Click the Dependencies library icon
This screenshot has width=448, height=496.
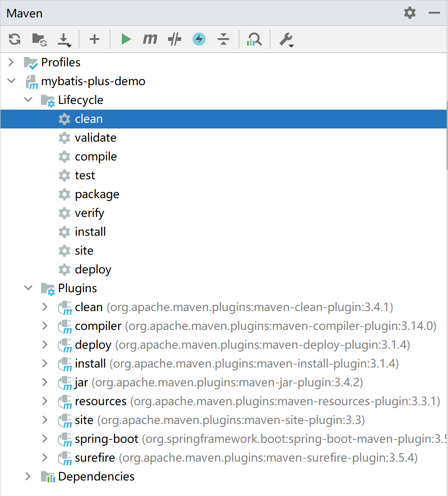pos(48,476)
